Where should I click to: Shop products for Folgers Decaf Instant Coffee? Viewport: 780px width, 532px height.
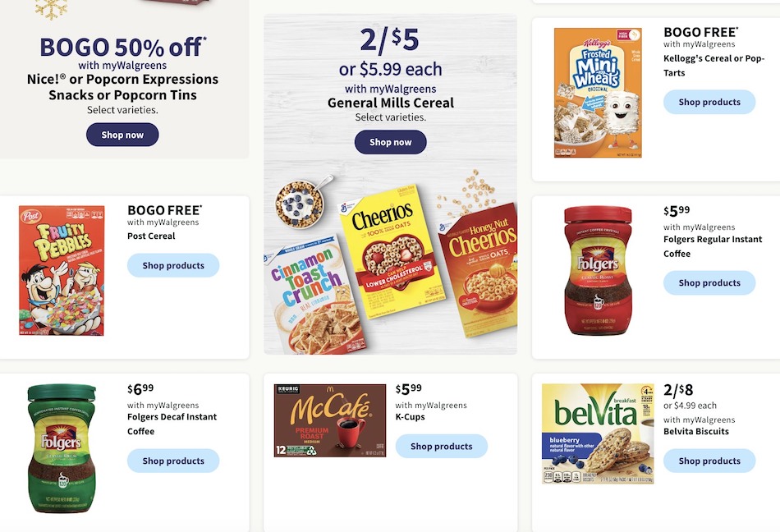click(173, 461)
